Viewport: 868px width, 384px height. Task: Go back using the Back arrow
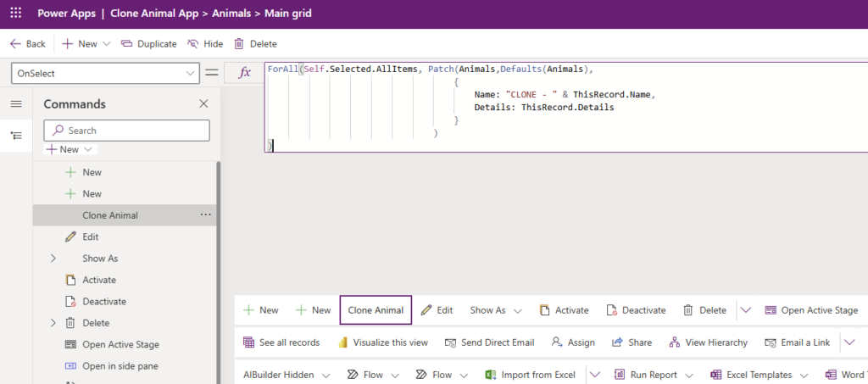pos(28,44)
